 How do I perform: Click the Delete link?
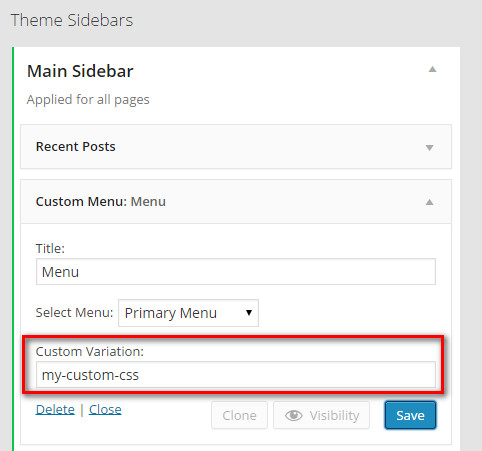(55, 409)
